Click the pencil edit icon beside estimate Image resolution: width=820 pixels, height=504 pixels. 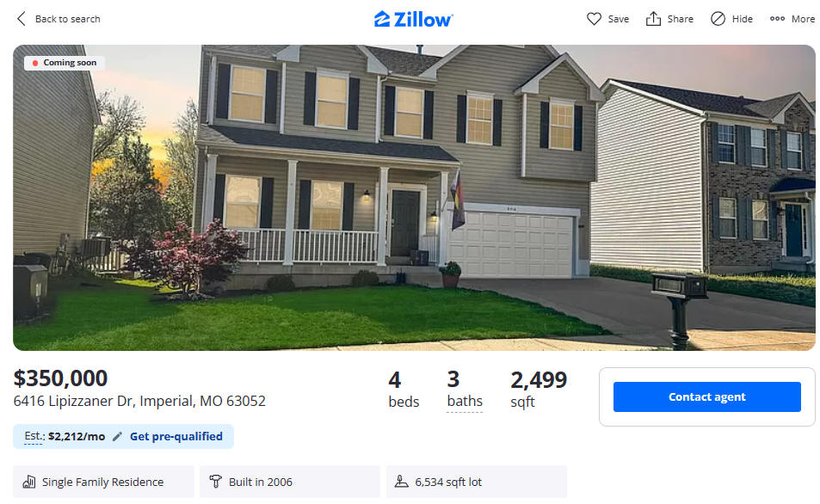(118, 436)
